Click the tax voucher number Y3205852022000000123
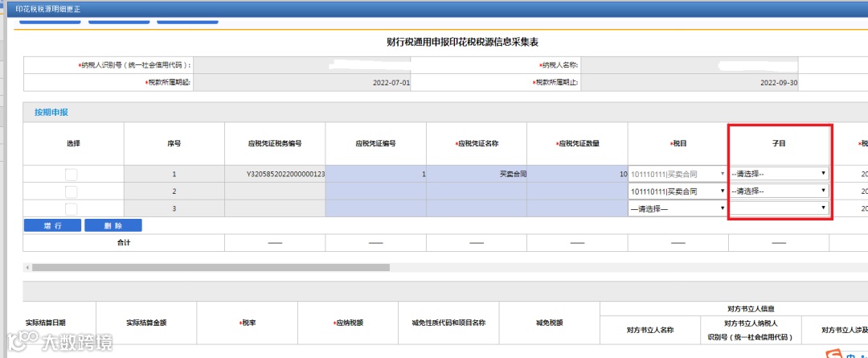Image resolution: width=868 pixels, height=358 pixels. [285, 174]
